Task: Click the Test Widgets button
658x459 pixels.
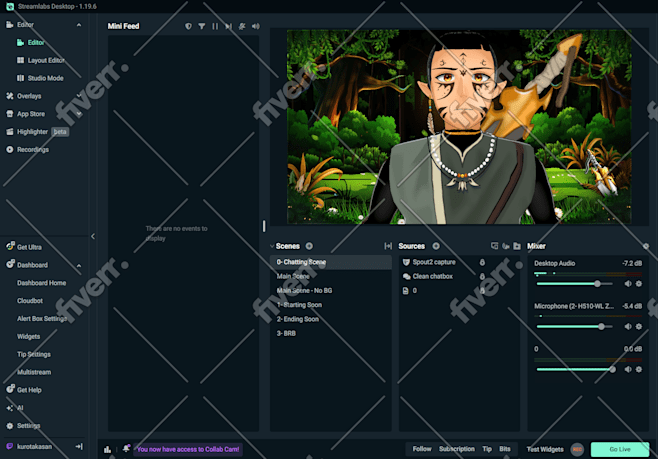Action: 545,449
